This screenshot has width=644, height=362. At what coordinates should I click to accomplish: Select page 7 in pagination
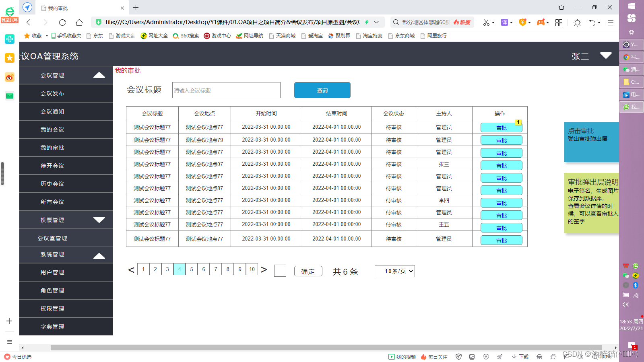216,269
